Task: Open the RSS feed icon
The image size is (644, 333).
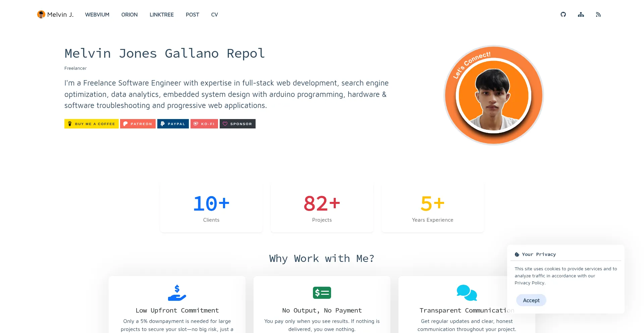Action: coord(598,14)
